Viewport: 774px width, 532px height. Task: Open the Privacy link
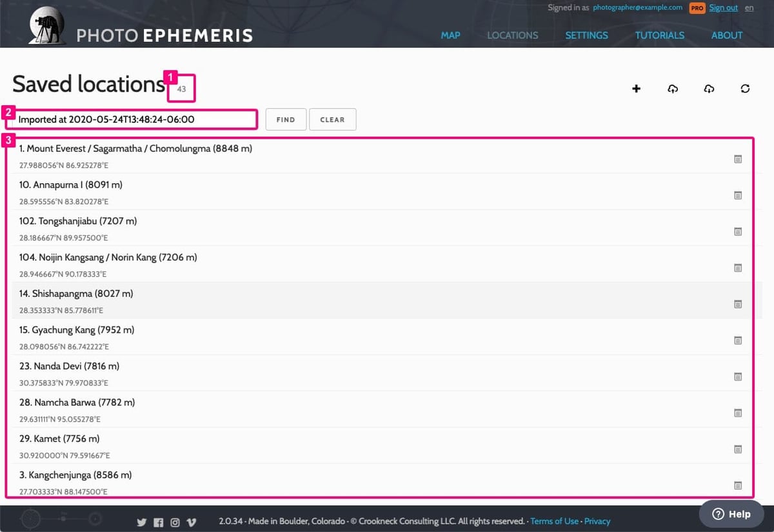[597, 521]
